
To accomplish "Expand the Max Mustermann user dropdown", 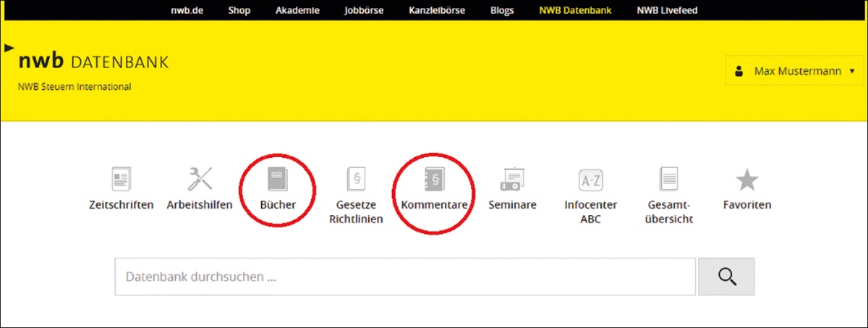I will pyautogui.click(x=794, y=71).
